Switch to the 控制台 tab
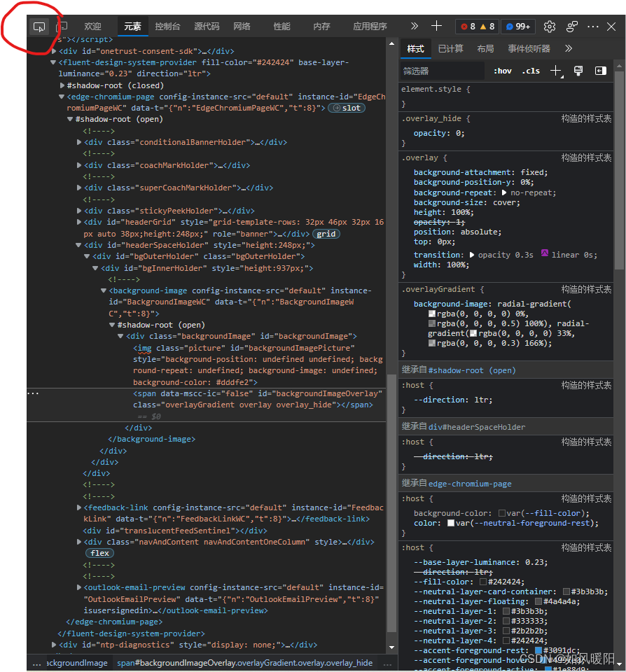Viewport: 626px width, 672px height. pyautogui.click(x=167, y=27)
